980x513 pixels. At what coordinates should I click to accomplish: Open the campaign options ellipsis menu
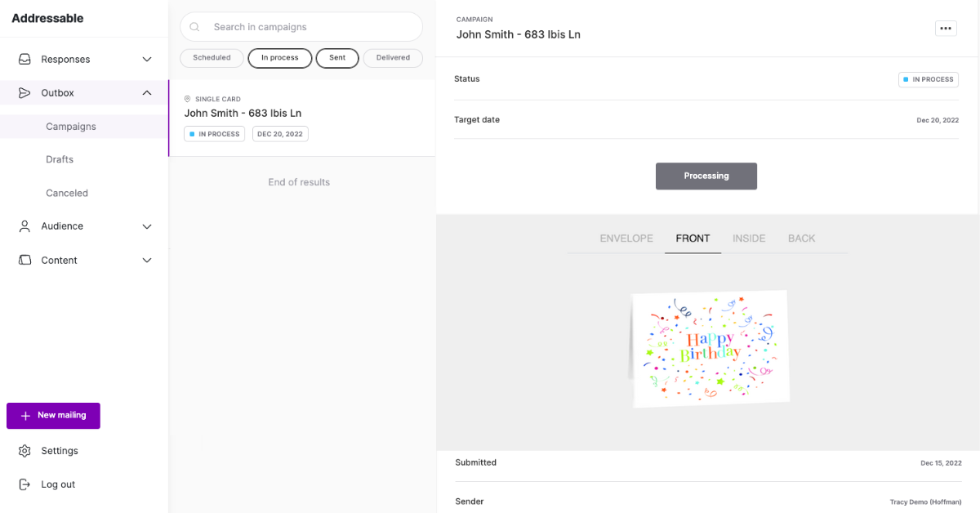coord(946,28)
